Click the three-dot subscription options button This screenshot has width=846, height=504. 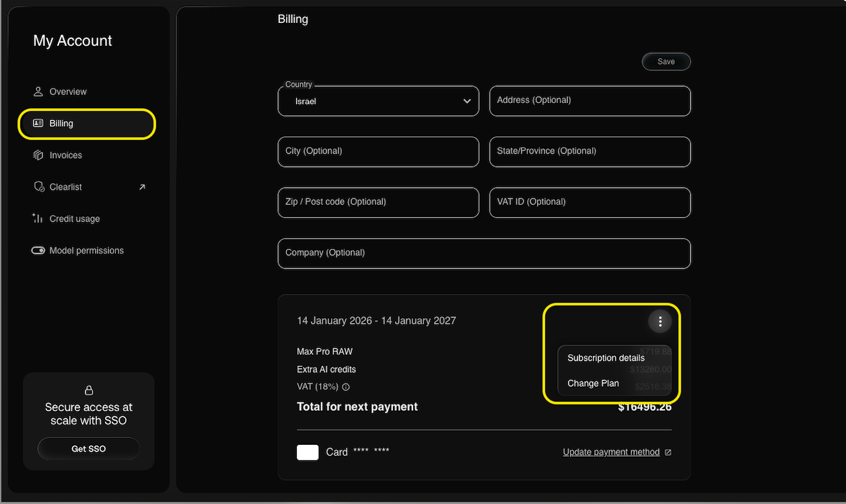coord(660,322)
